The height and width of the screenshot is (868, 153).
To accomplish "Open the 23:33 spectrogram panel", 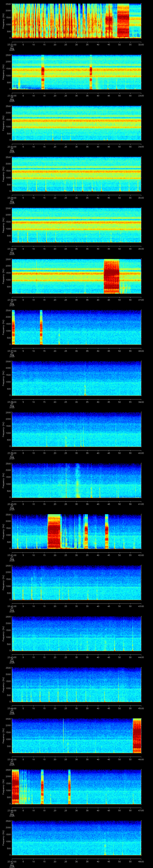I will click(76, 123).
